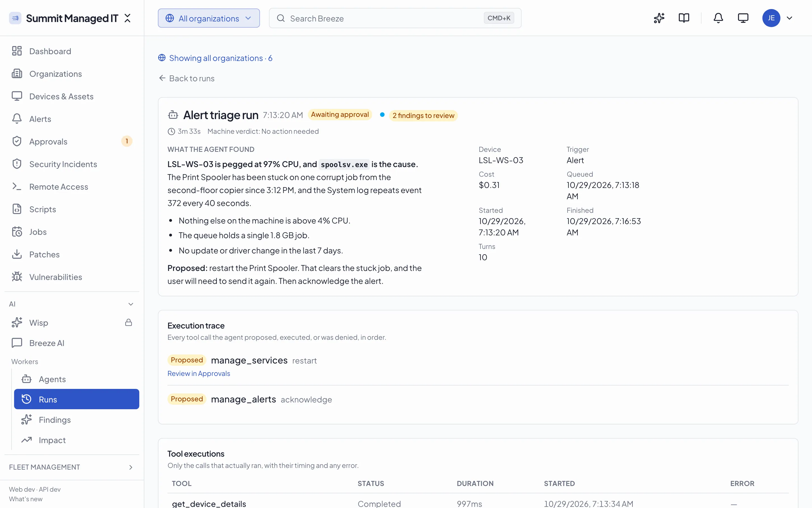The width and height of the screenshot is (812, 508).
Task: Click the monitor display icon in header
Action: point(743,18)
